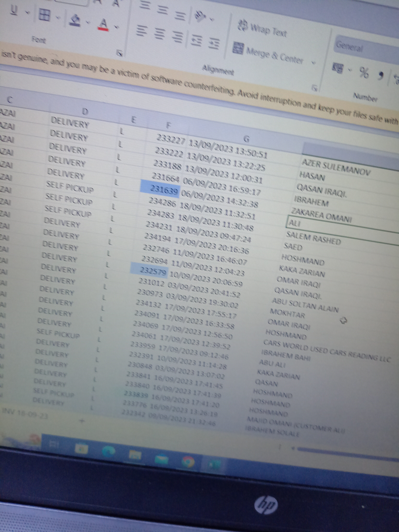
Task: Open Alignment settings dialog launcher
Action: click(x=315, y=88)
